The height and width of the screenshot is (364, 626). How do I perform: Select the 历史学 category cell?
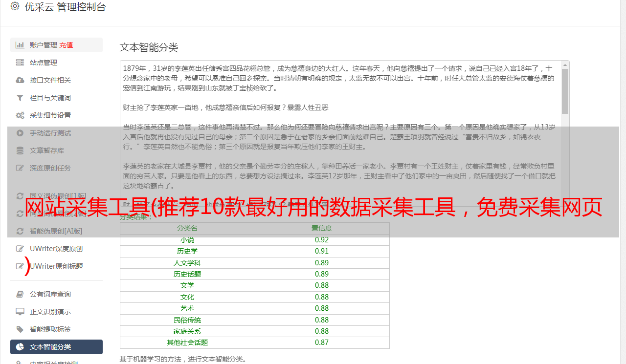pyautogui.click(x=187, y=251)
